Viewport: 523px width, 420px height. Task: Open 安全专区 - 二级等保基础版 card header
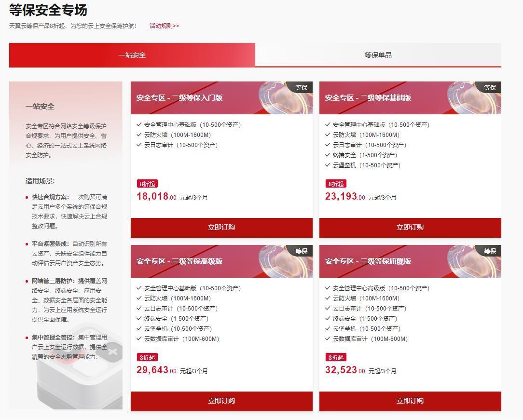pos(410,98)
